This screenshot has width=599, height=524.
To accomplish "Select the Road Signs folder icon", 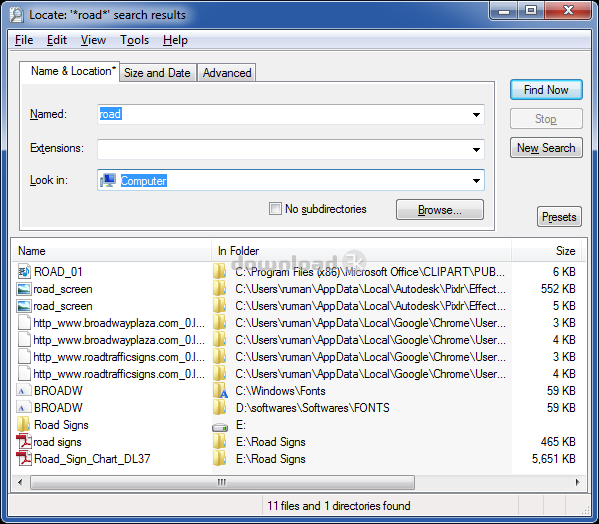I will (x=24, y=425).
